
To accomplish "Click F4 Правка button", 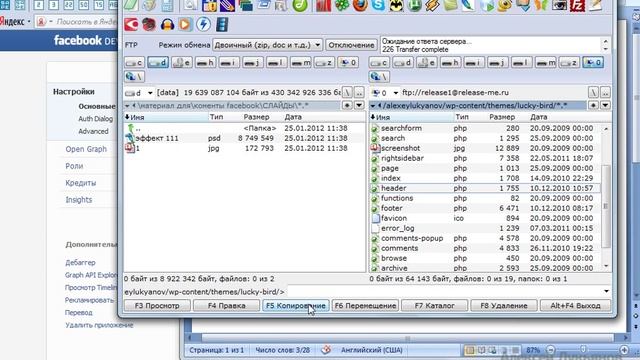I will 227,305.
